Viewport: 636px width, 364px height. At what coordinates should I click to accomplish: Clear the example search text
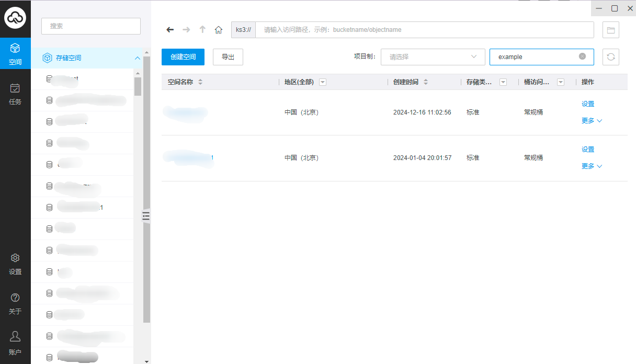click(x=582, y=56)
